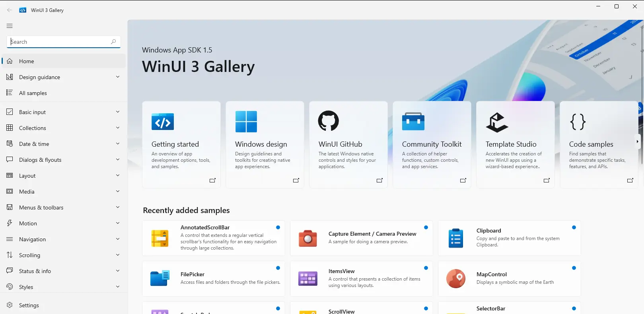Open the Status & info category
Viewport: 644px width, 314px height.
(64, 271)
